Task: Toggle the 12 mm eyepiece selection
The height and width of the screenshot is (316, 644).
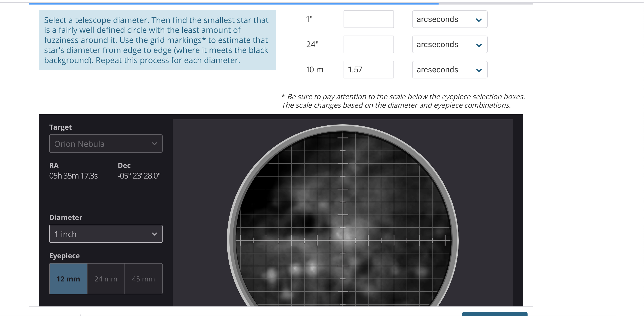Action: coord(68,279)
